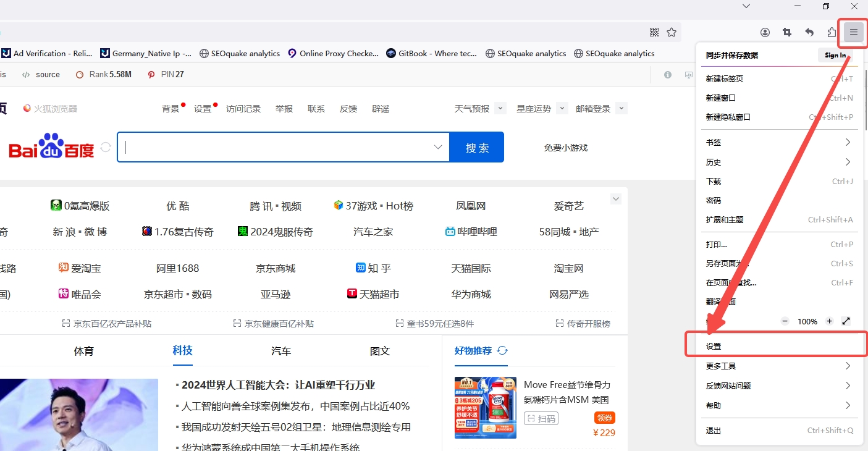This screenshot has height=451, width=868.
Task: Expand the 帮助 submenu
Action: [780, 405]
